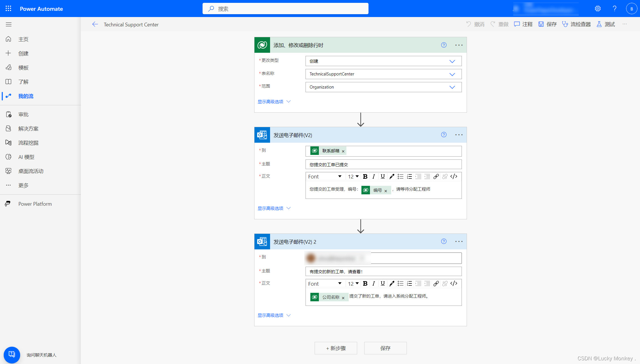
Task: Open the Font dropdown in the first email
Action: point(325,176)
